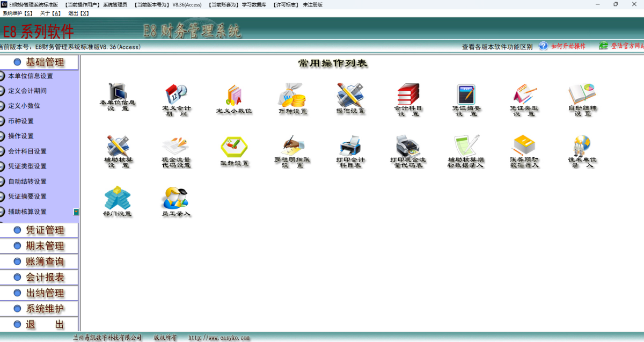Open the 往来单位录入 globe icon

pyautogui.click(x=582, y=145)
